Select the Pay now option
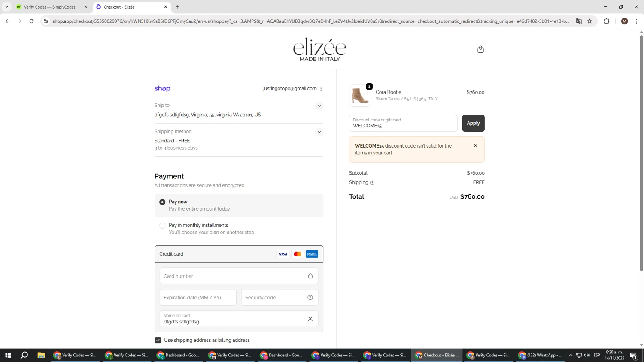644x362 pixels. pos(162,202)
